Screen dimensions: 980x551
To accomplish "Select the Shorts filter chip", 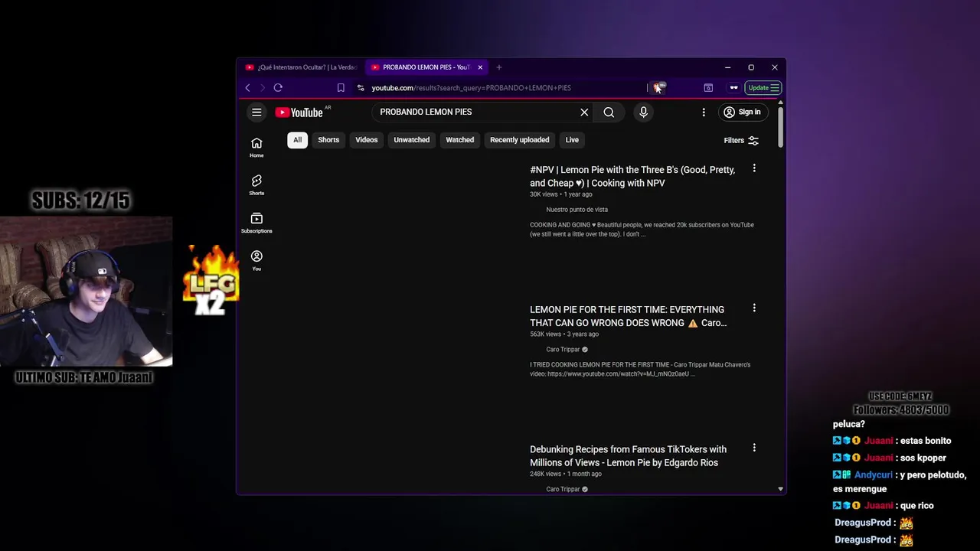I will point(328,140).
